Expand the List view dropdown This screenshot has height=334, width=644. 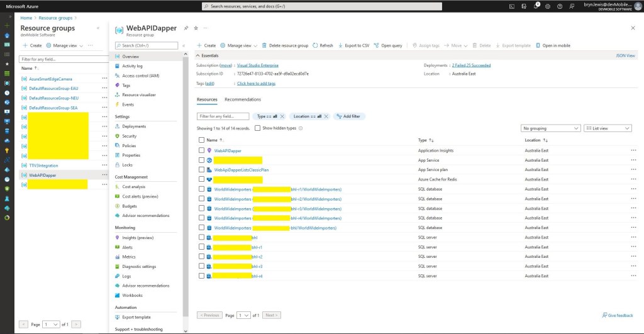[x=608, y=128]
